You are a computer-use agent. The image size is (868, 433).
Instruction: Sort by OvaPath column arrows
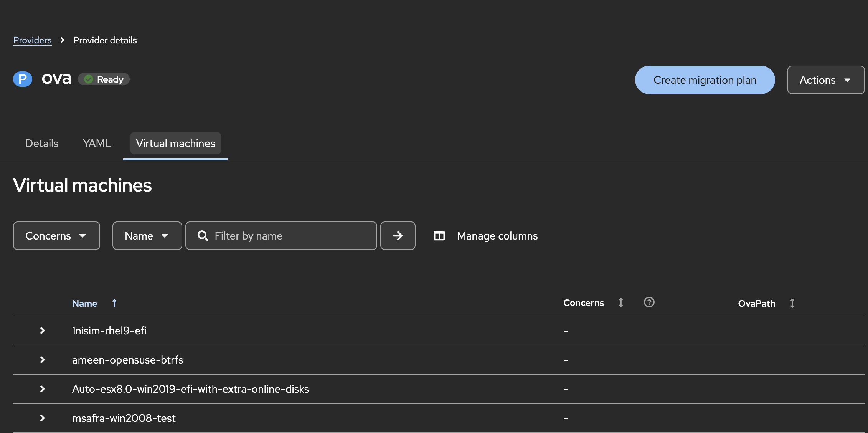tap(792, 303)
